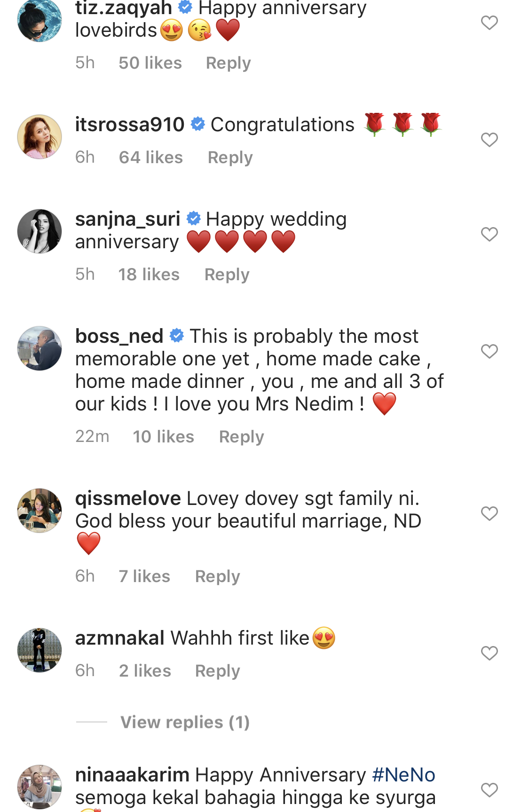
Task: Like qissmelove's comment using heart icon
Action: coord(489,513)
